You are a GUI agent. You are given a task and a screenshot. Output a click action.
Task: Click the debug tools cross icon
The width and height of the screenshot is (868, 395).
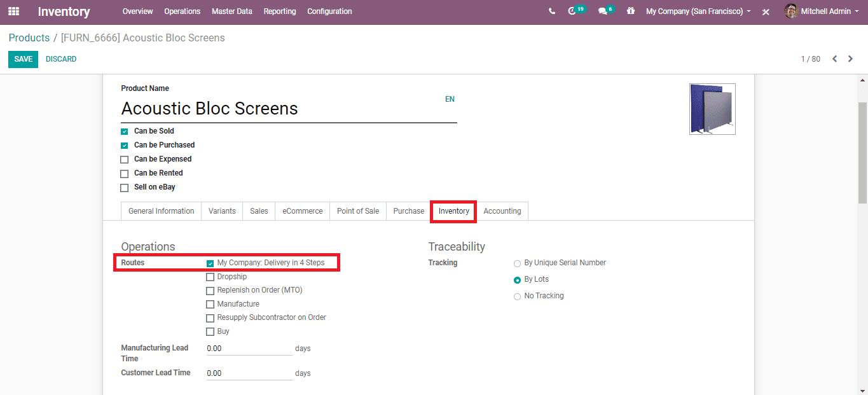coord(766,11)
